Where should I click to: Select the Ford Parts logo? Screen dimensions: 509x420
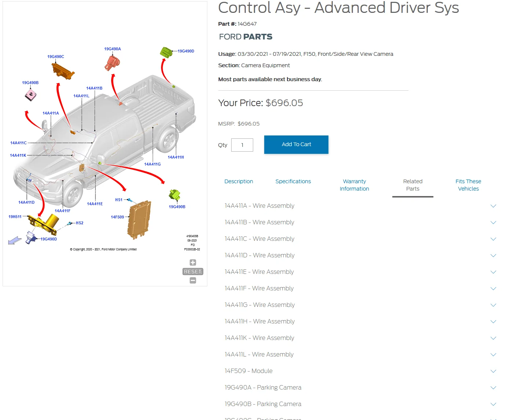pos(245,36)
